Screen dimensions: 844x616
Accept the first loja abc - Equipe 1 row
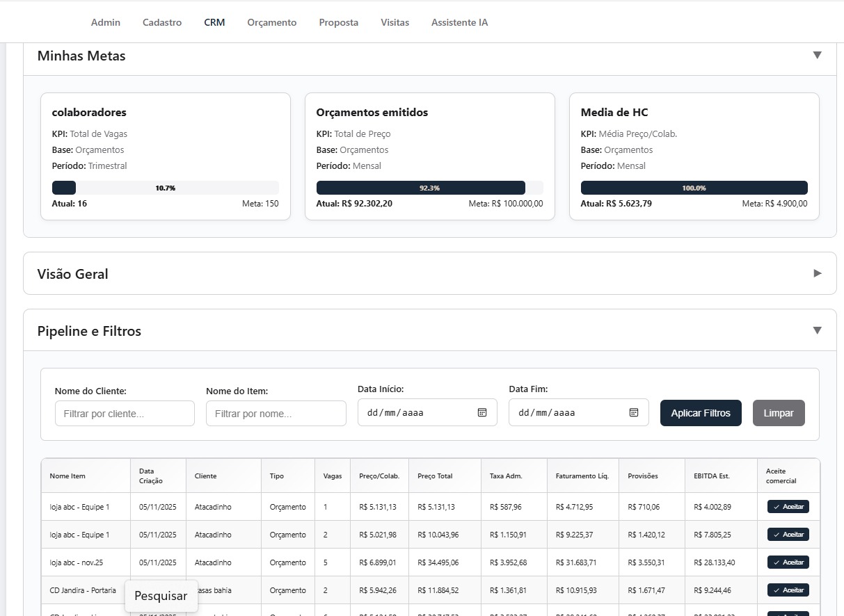[x=788, y=507]
